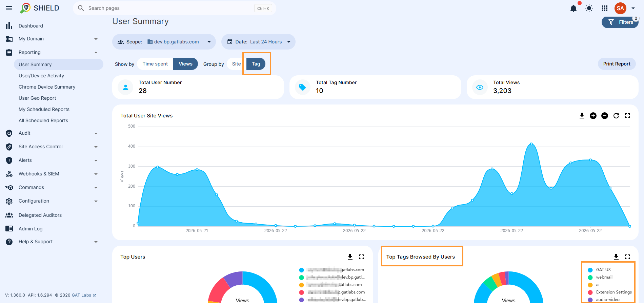Set Group by to Site

(x=236, y=64)
